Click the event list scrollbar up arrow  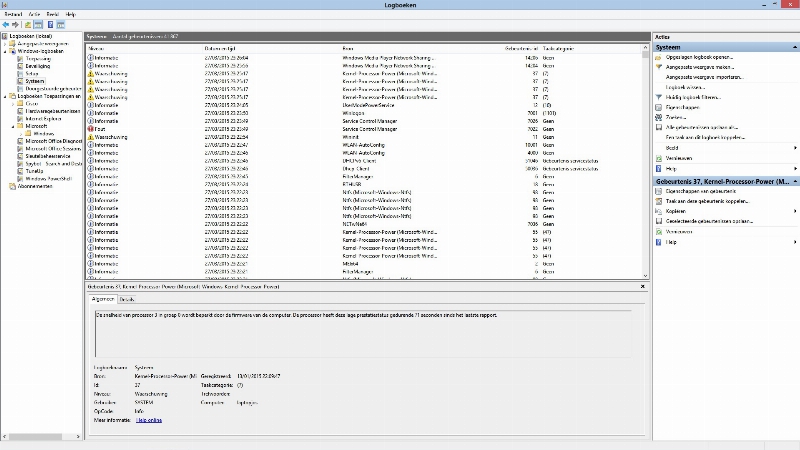tap(645, 48)
